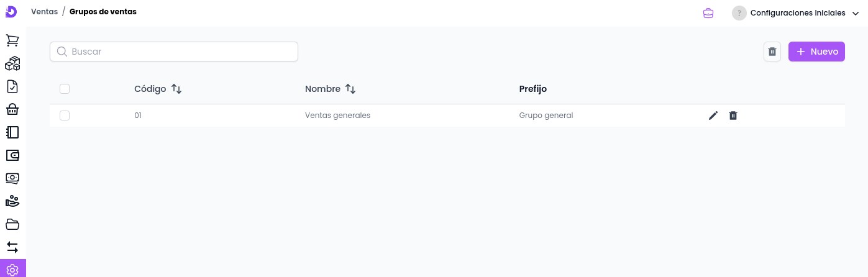Edit the Ventas generales row
Image resolution: width=868 pixels, height=277 pixels.
(713, 116)
